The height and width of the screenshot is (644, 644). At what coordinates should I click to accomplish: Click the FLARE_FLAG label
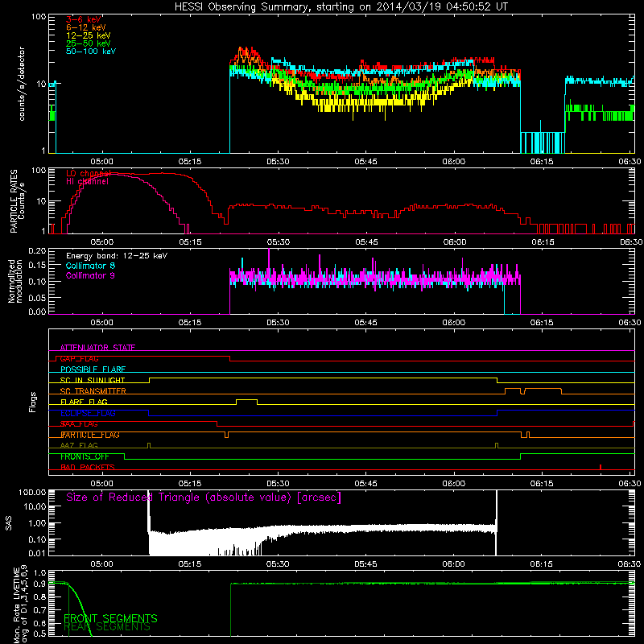click(x=84, y=402)
